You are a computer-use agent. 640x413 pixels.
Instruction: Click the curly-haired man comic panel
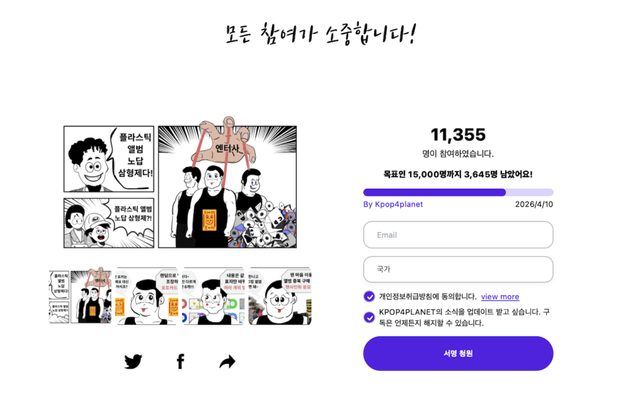(109, 159)
